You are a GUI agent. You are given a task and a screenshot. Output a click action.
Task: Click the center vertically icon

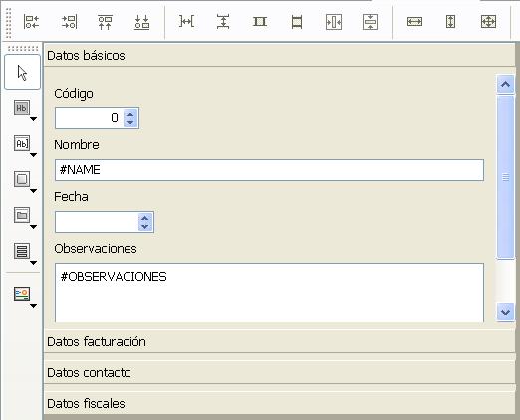(x=370, y=22)
